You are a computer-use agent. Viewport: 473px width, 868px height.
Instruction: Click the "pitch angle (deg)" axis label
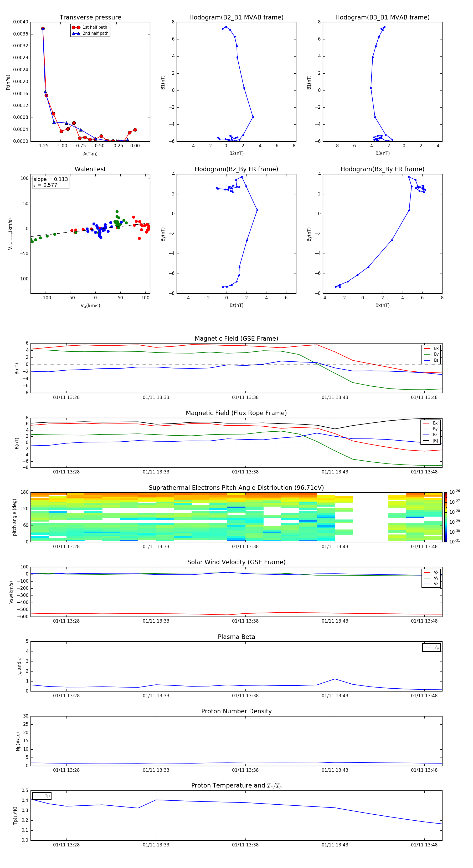14,517
